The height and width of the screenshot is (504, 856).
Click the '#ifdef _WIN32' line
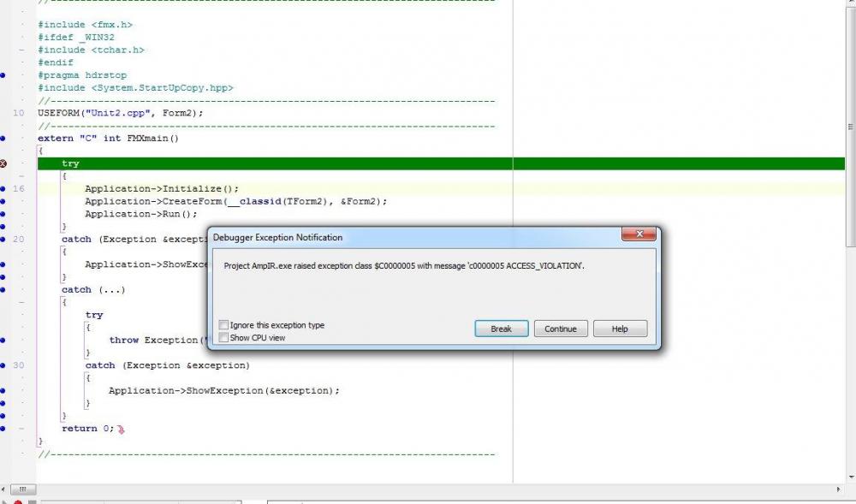pos(76,38)
